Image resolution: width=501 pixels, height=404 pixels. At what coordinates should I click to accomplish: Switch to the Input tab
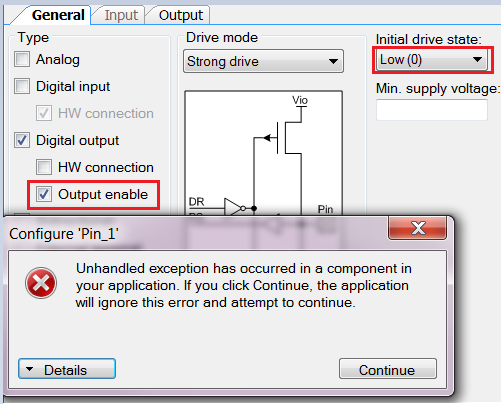point(121,15)
